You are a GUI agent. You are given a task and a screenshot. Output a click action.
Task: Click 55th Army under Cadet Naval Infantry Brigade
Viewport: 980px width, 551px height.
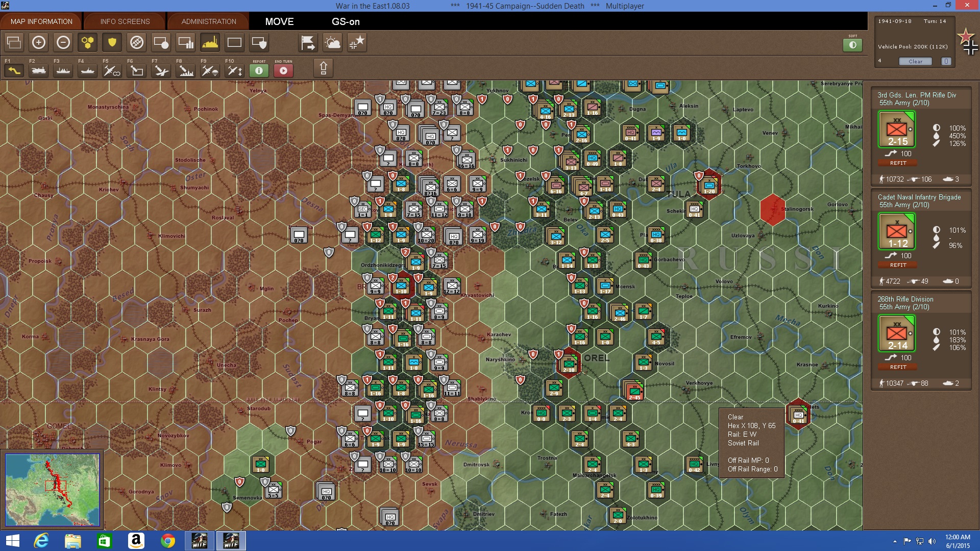[904, 205]
